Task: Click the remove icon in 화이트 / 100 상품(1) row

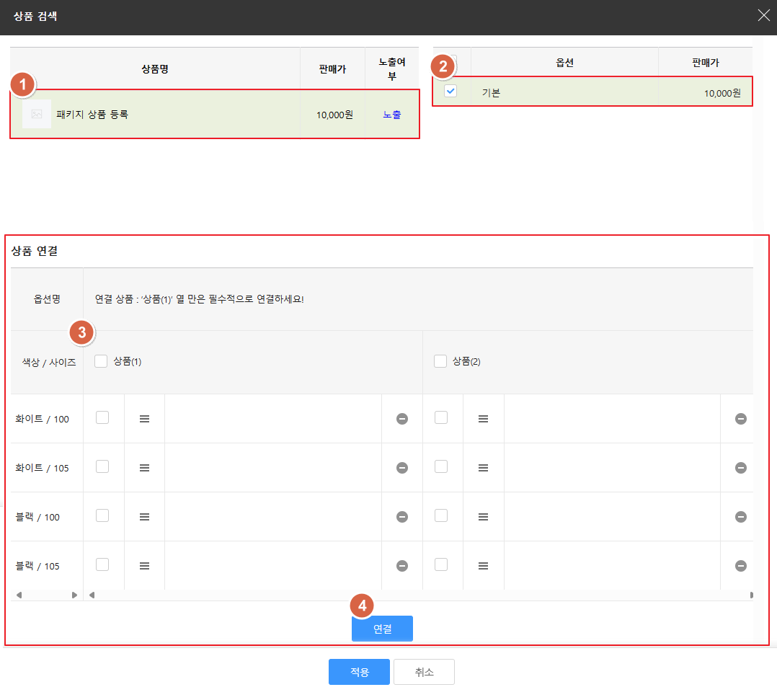Action: point(402,419)
